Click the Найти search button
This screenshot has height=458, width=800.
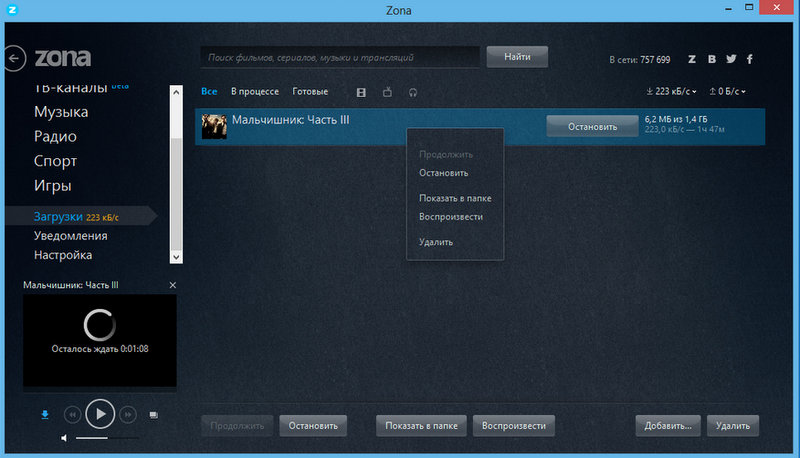pyautogui.click(x=517, y=57)
